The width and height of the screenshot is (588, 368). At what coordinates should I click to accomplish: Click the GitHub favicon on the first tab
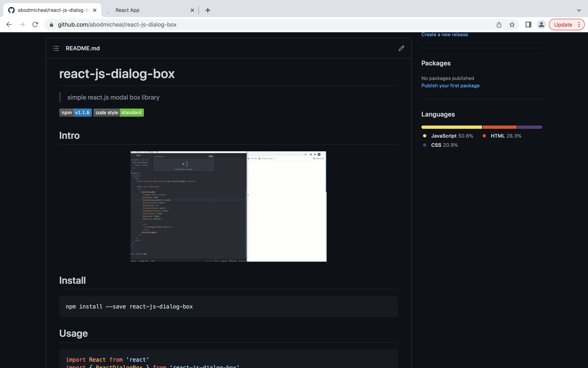click(11, 10)
